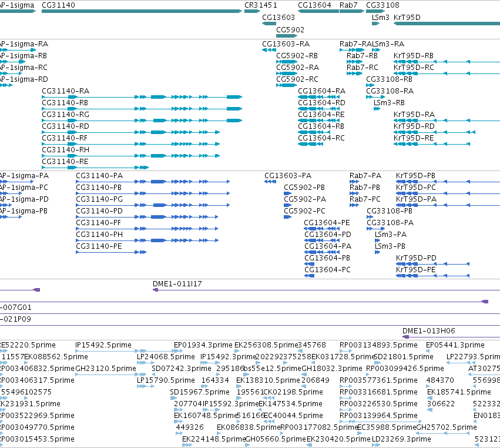Click the CG31140-RG transcript label
This screenshot has width=500, height=448.
65,115
